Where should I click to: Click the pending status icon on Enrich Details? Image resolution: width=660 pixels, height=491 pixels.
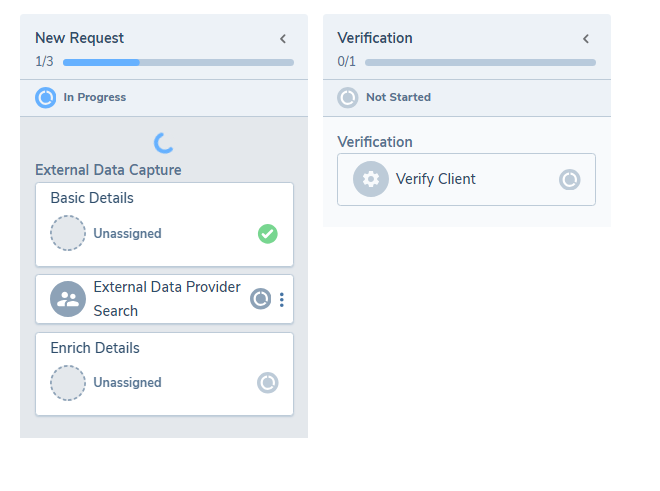(x=267, y=383)
